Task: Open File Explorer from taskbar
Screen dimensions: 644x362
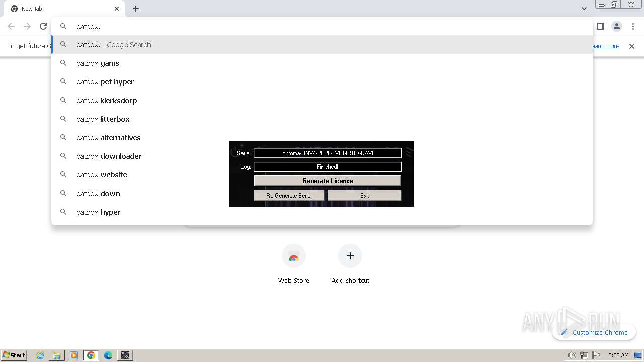Action: coord(57,355)
